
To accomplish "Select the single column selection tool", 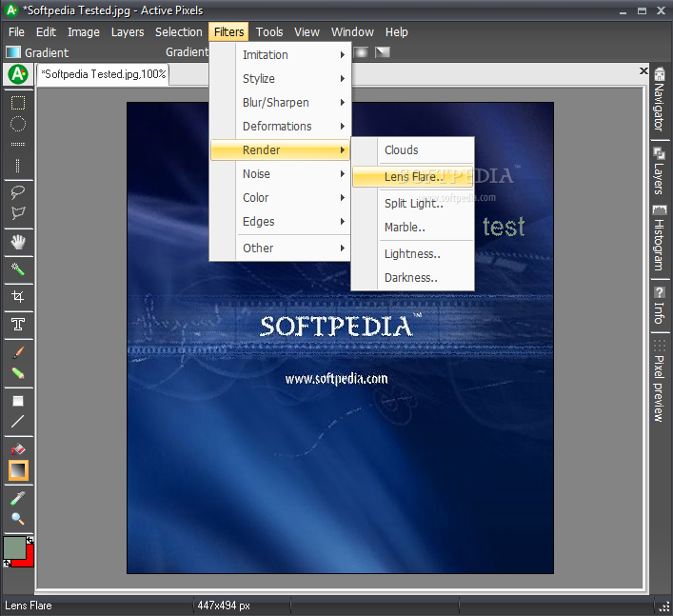I will 17,166.
